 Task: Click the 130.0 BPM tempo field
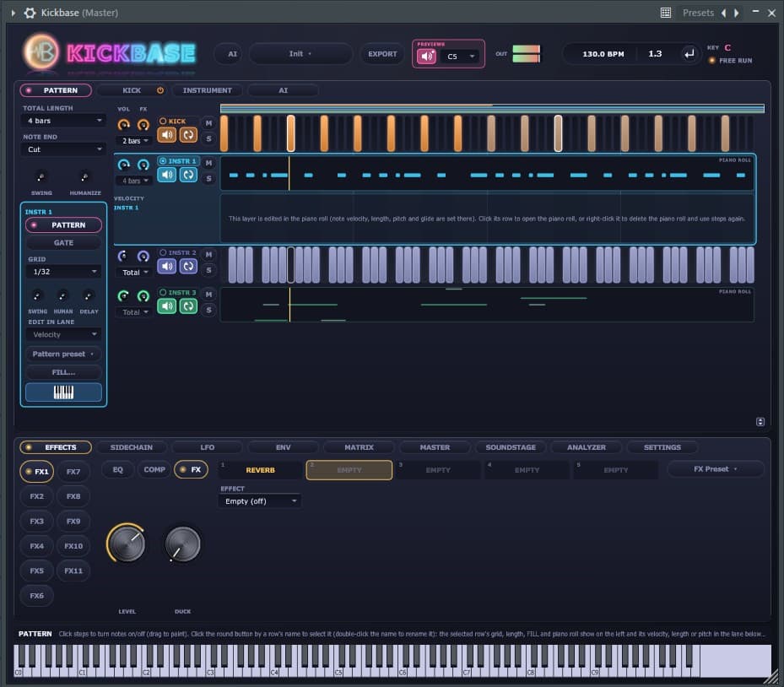coord(603,54)
